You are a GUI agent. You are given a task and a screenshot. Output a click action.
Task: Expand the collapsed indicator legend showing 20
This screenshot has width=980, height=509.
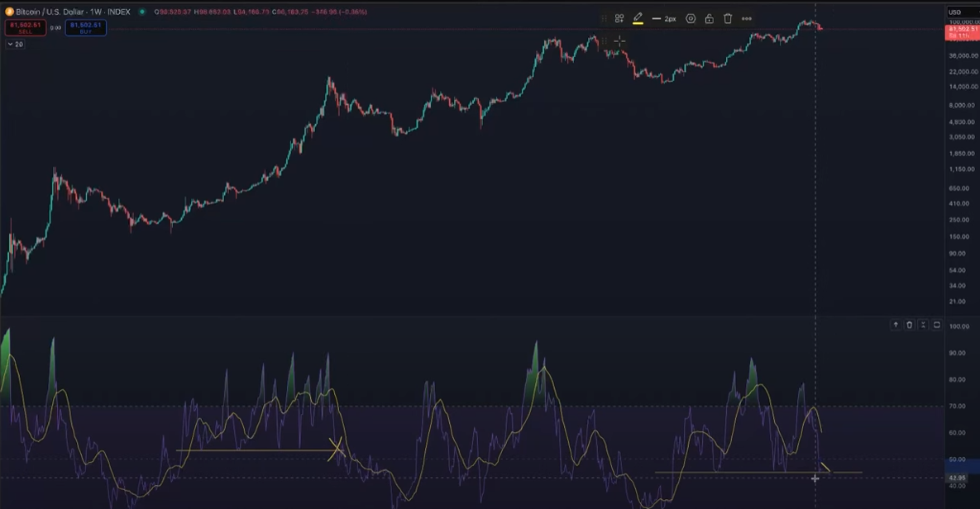(x=15, y=45)
